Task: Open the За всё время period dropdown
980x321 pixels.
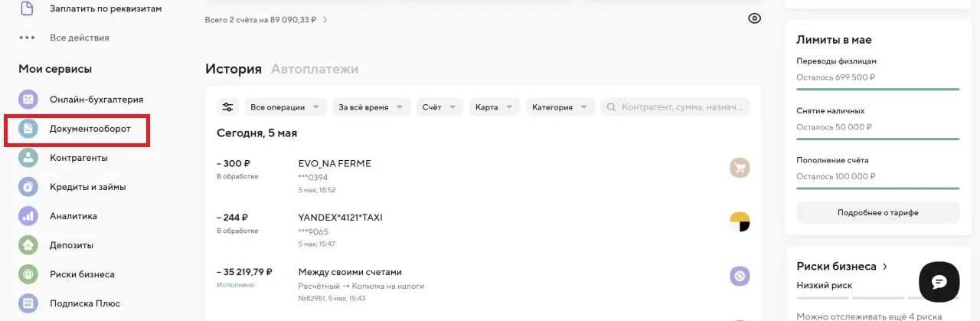Action: tap(371, 107)
